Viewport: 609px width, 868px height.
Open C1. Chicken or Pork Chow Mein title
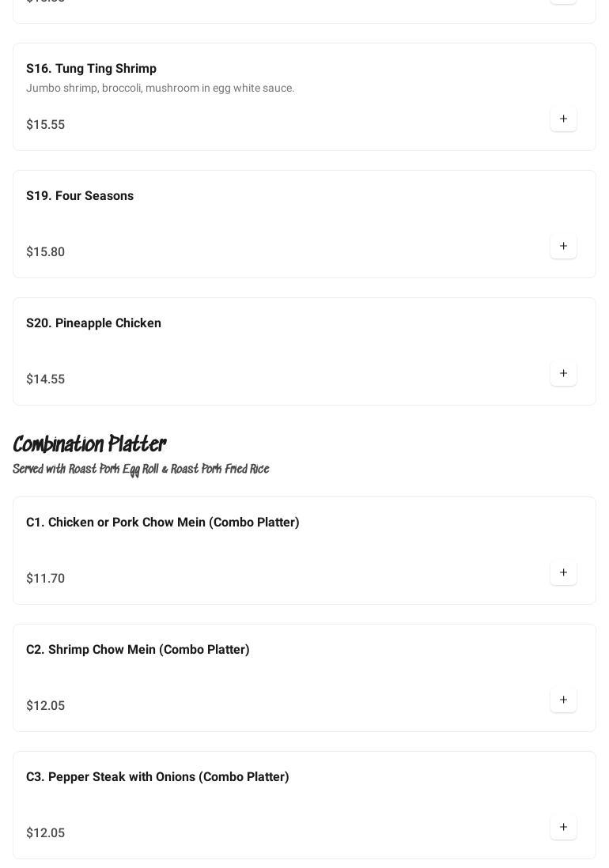point(162,523)
